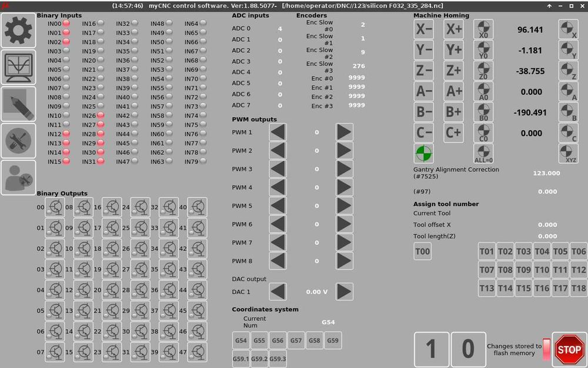The image size is (588, 368).
Task: Click the A0 home axis icon
Action: click(483, 91)
